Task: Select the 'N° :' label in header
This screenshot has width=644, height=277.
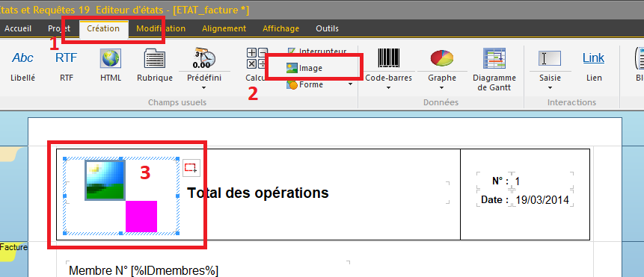Action: click(x=500, y=181)
